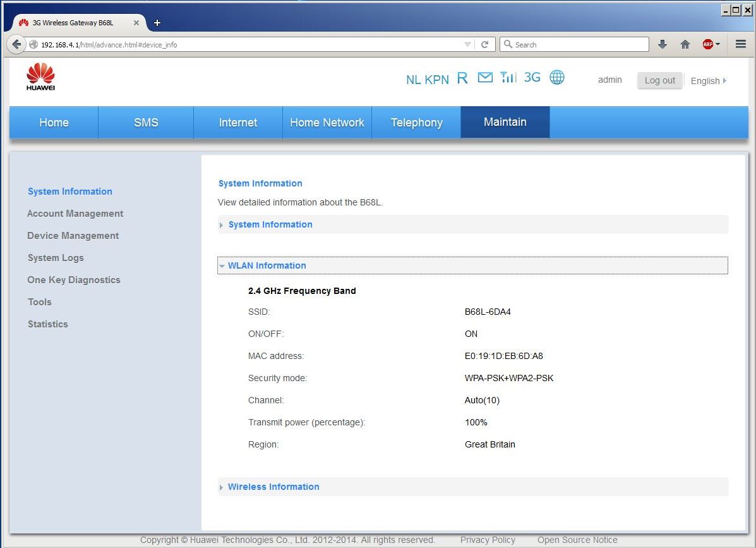Click the Log out button
Image resolution: width=756 pixels, height=548 pixels.
click(x=659, y=80)
